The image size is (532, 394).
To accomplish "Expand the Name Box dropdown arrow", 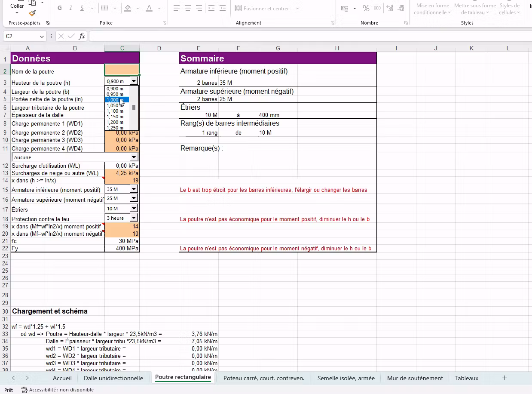I will pyautogui.click(x=42, y=37).
